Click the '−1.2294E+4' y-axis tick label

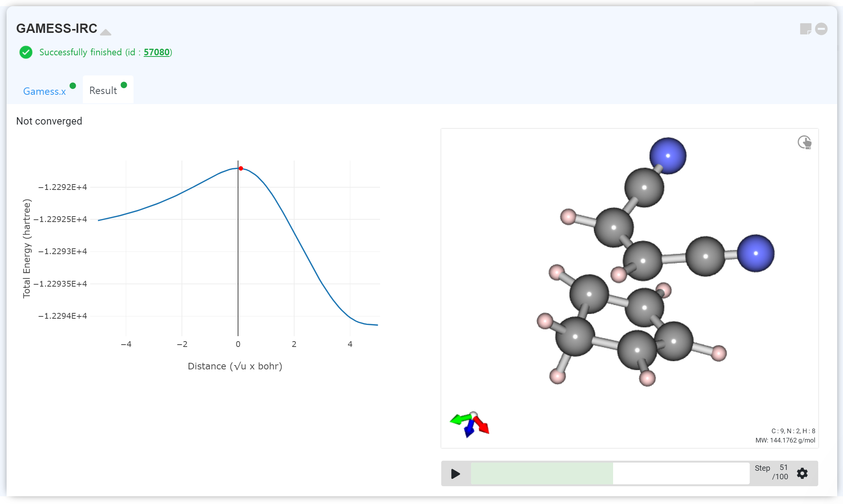point(62,316)
